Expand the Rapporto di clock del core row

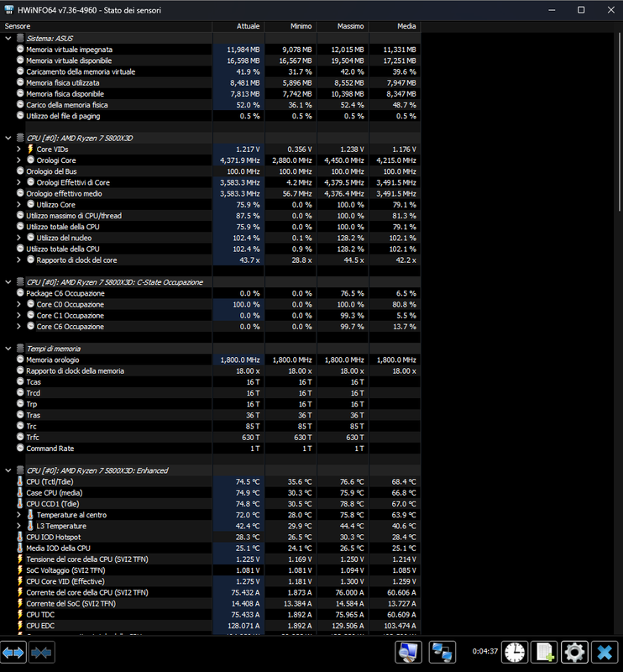(x=18, y=260)
